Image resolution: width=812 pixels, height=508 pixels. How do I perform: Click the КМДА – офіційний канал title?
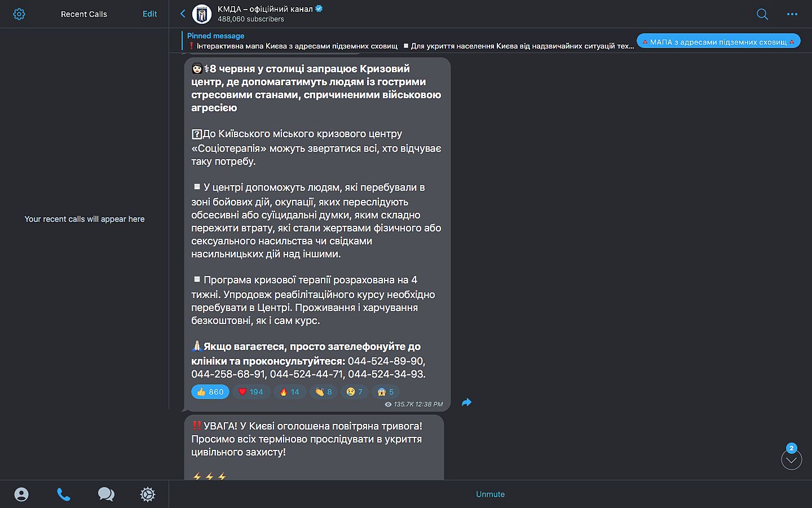tap(265, 9)
